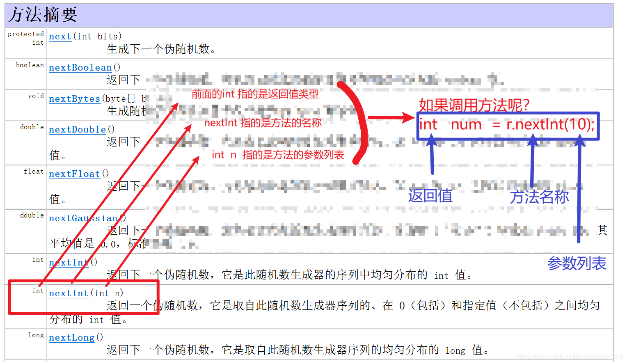Open the nextDouble method link
This screenshot has width=627, height=364.
(x=78, y=130)
